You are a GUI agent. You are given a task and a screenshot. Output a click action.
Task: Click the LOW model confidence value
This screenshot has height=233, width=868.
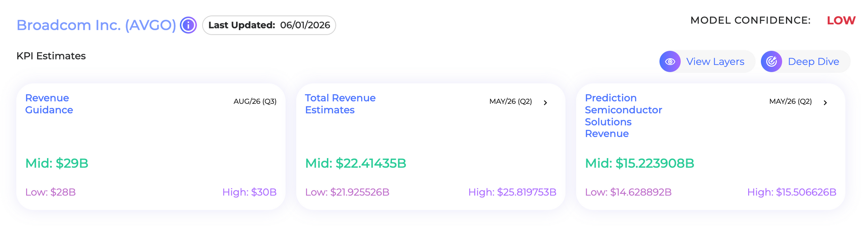pyautogui.click(x=841, y=20)
